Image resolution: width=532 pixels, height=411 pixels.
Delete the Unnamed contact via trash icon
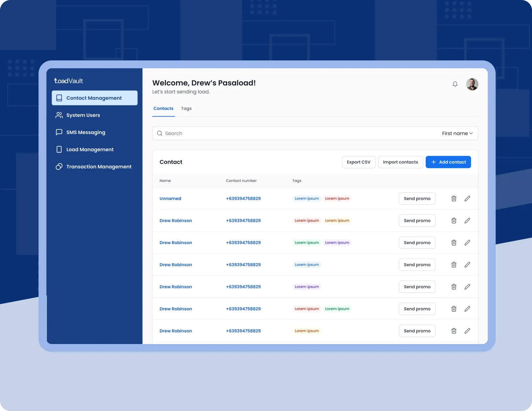[x=454, y=199]
